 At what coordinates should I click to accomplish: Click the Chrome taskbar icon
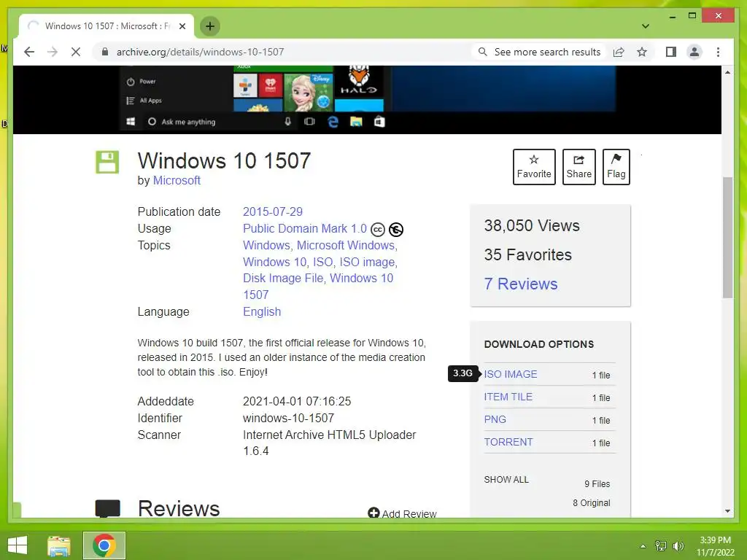[x=104, y=545]
